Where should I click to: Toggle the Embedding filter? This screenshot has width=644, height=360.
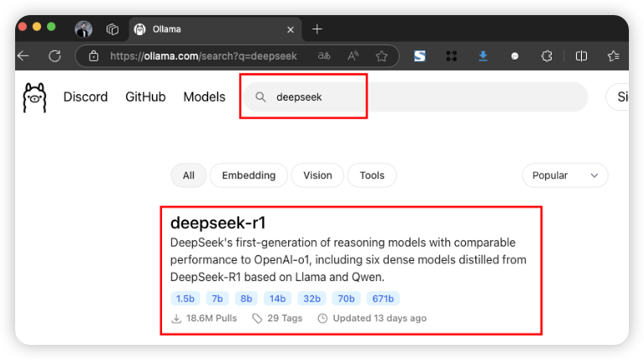[x=249, y=175]
